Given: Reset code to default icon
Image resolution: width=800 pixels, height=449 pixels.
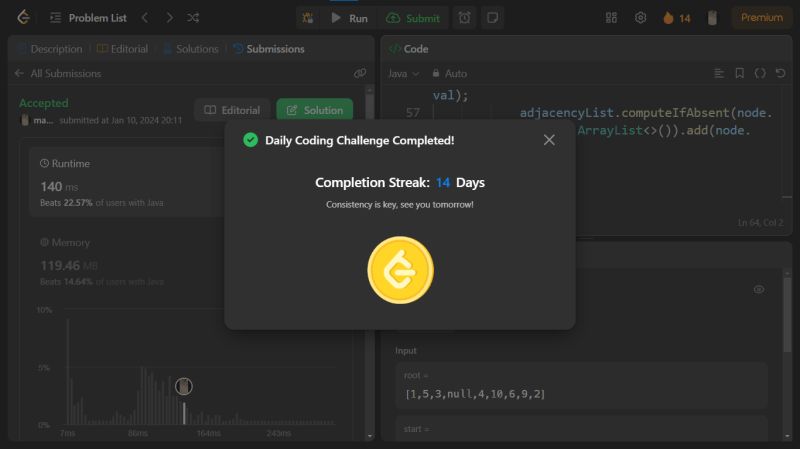Looking at the screenshot, I should pyautogui.click(x=780, y=73).
